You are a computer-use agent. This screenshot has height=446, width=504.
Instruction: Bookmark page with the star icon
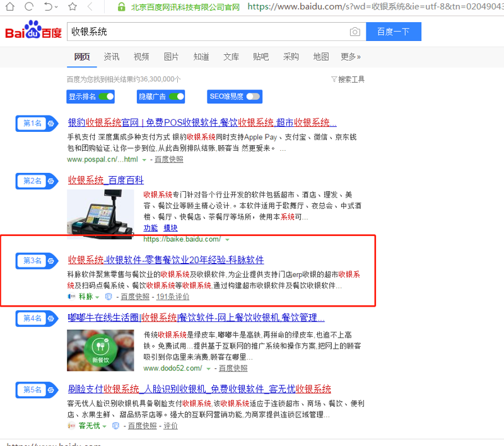pyautogui.click(x=73, y=6)
